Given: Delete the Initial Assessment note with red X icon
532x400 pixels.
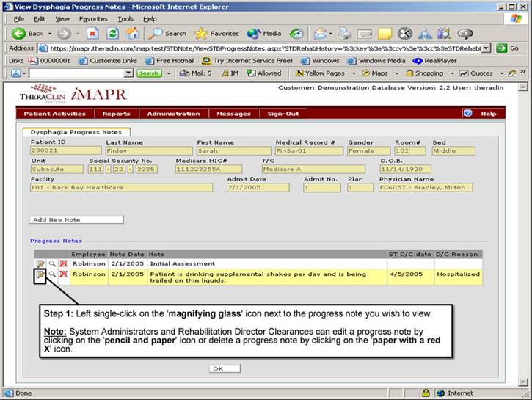Looking at the screenshot, I should pyautogui.click(x=63, y=263).
